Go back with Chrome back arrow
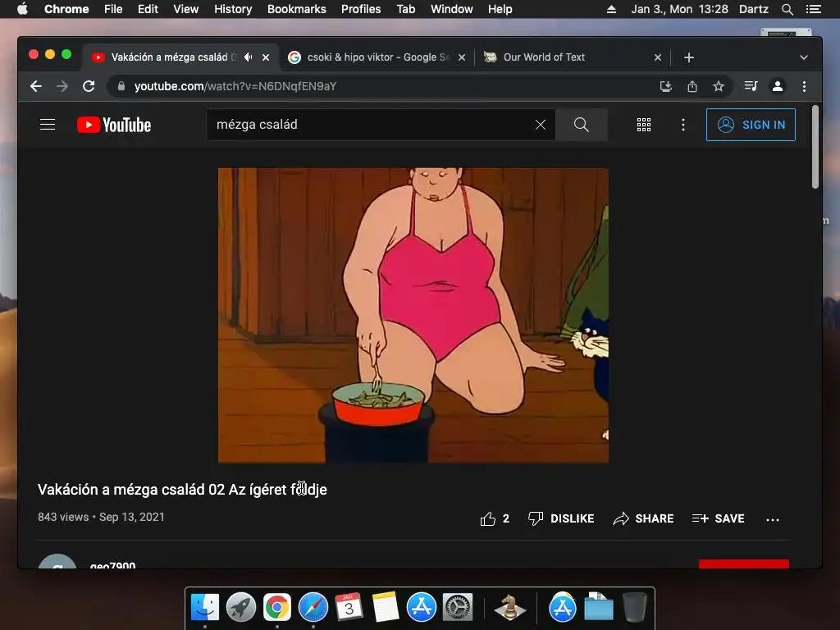Image resolution: width=840 pixels, height=630 pixels. click(36, 86)
